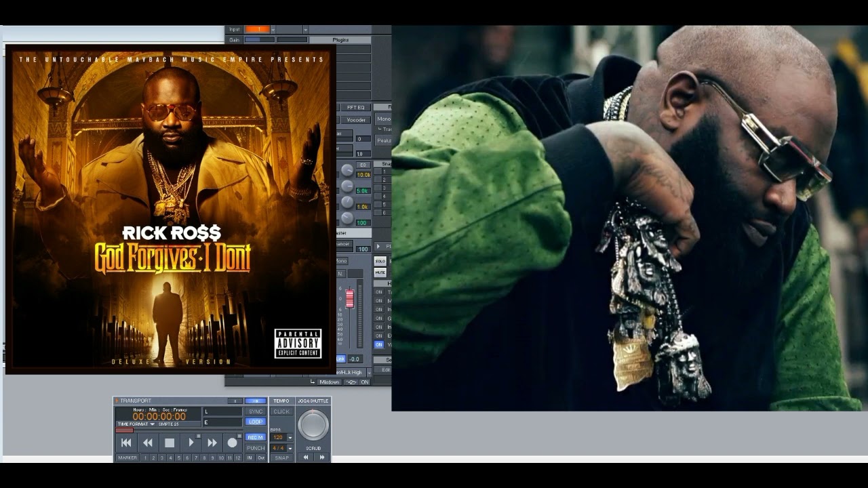Click the EQ knob beside 5.0k
The height and width of the screenshot is (488, 868).
347,186
